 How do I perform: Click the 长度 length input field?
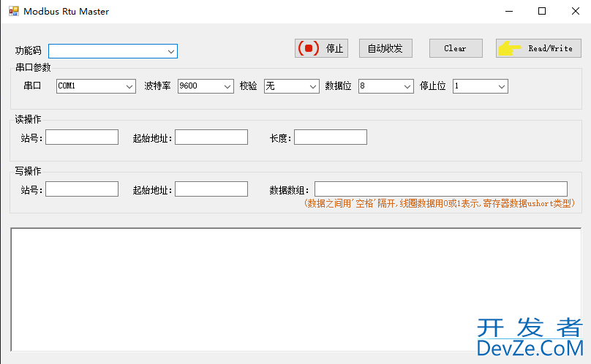point(331,137)
